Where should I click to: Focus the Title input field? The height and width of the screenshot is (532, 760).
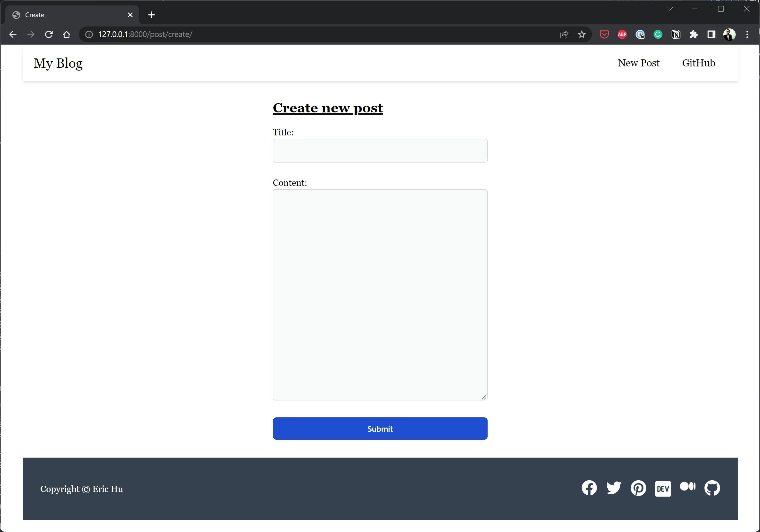(x=380, y=151)
